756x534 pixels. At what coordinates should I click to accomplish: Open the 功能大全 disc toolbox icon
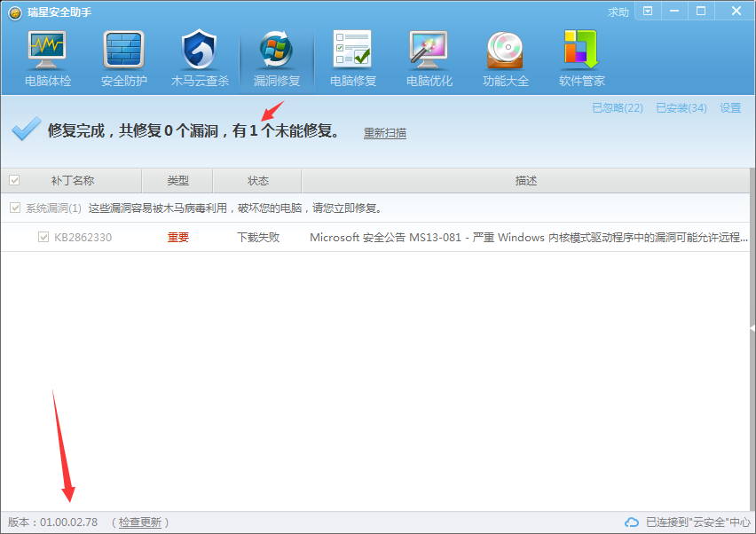click(x=505, y=51)
